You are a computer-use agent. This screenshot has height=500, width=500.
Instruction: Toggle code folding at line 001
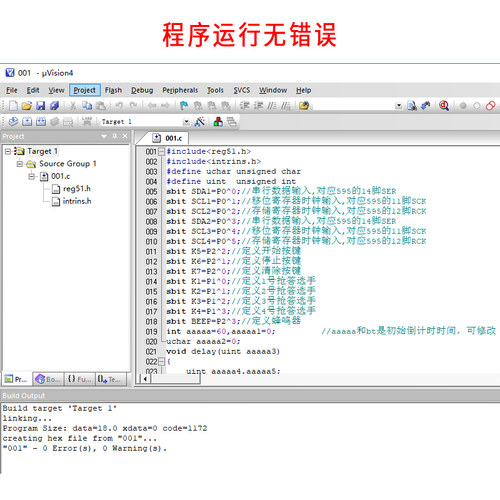coord(162,152)
